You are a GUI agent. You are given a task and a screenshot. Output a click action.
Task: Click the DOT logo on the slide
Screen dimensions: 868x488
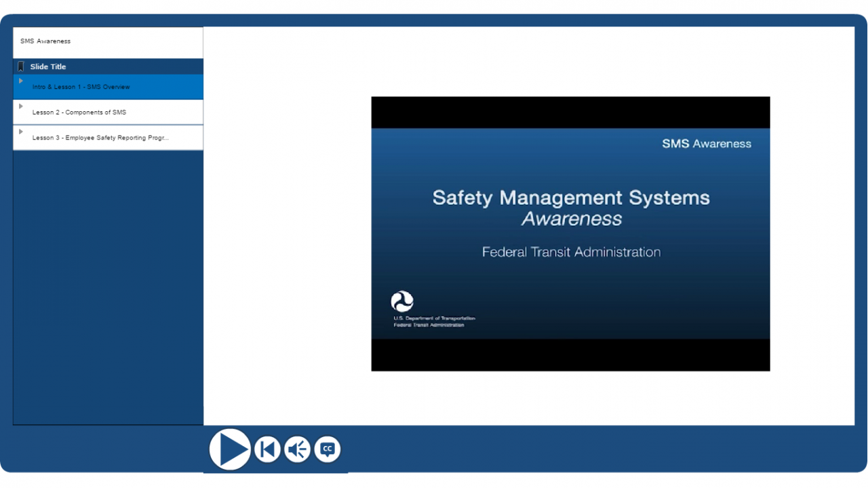(x=402, y=302)
